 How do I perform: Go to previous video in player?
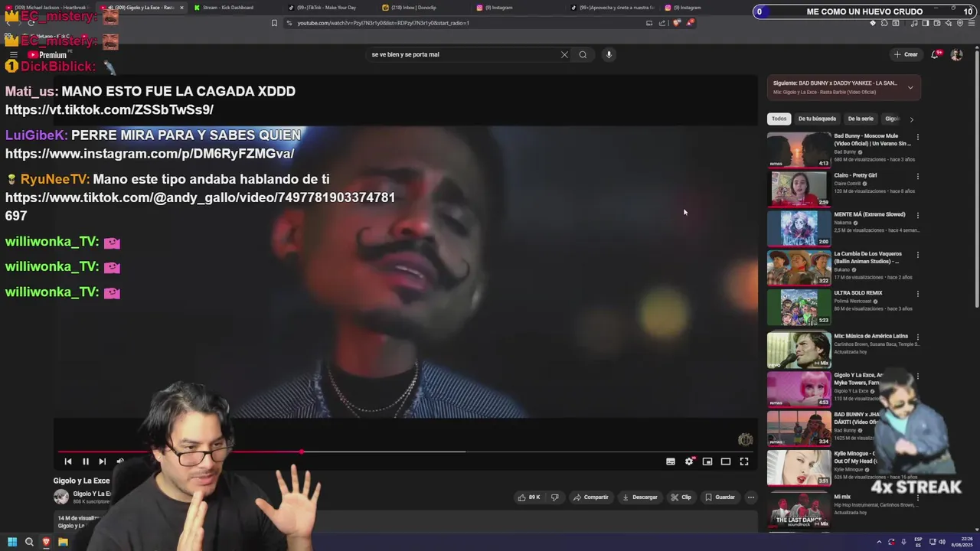coord(68,461)
